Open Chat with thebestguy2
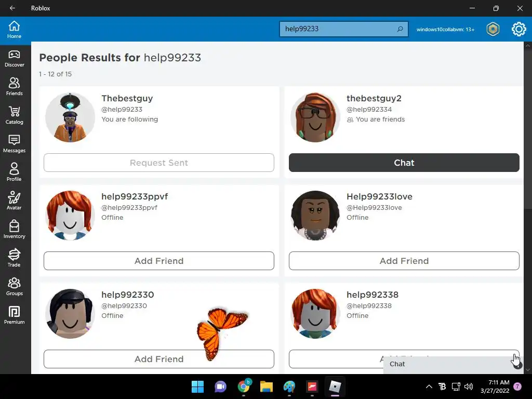 [404, 163]
